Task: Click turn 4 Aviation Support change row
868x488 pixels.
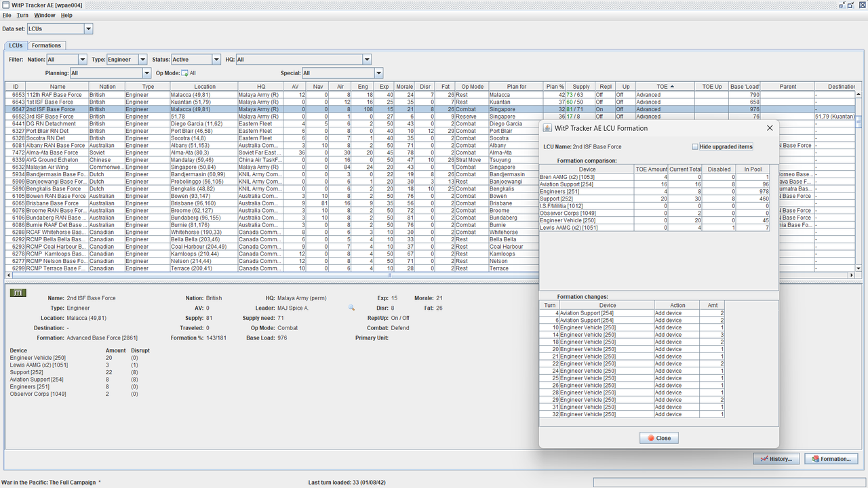Action: pos(632,312)
